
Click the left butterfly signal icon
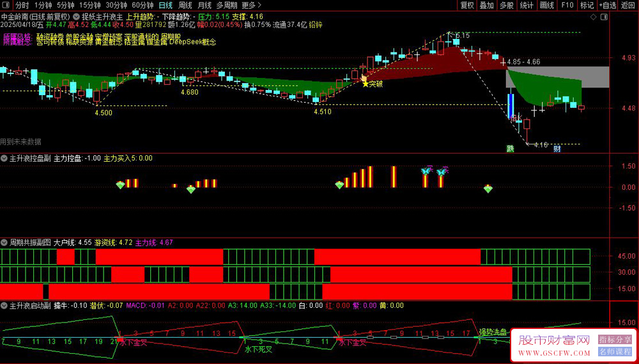(x=426, y=171)
